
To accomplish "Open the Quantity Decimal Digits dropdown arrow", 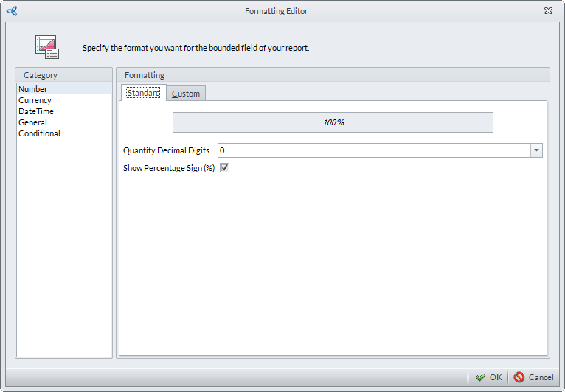I will tap(536, 150).
